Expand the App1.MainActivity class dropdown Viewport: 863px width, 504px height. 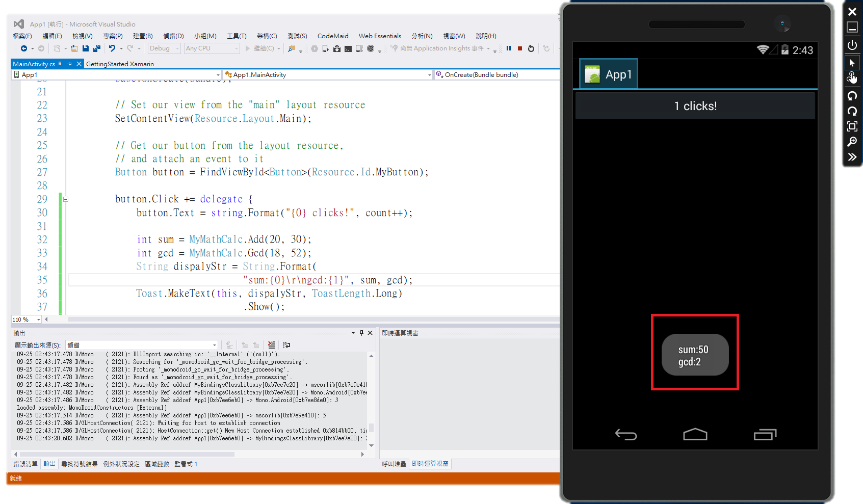tap(430, 75)
